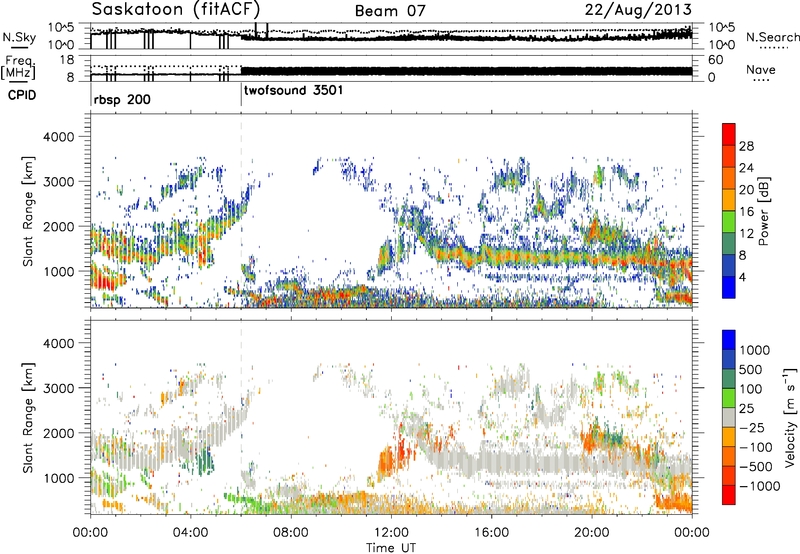This screenshot has height=554, width=800.
Task: Click the 'Power [dB]' color bar label
Action: pos(763,211)
